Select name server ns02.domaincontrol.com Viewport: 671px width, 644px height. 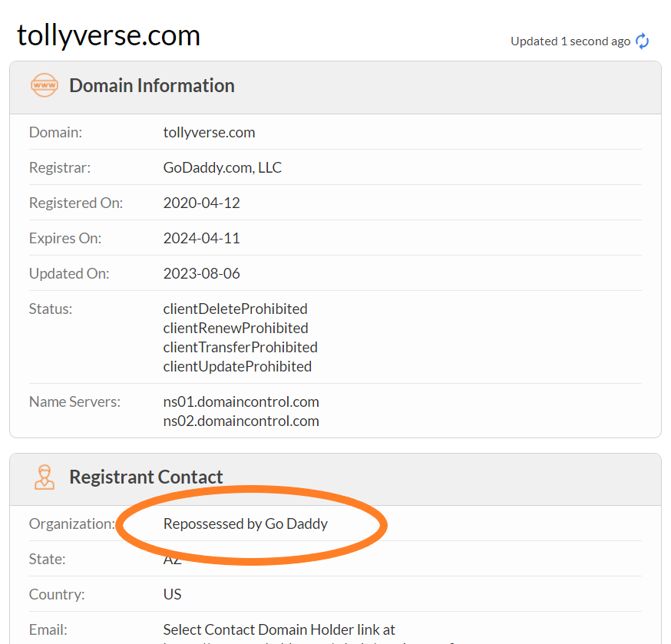[x=241, y=421]
